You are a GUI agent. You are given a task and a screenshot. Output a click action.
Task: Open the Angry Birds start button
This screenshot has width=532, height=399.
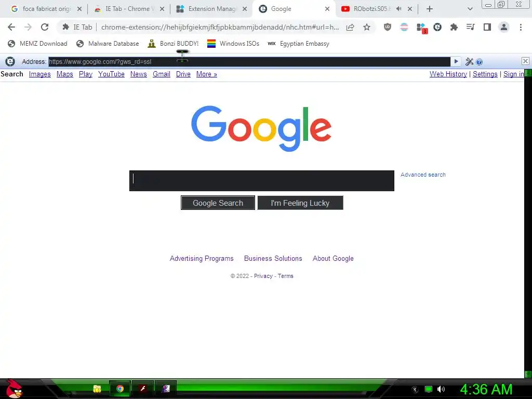(14, 389)
